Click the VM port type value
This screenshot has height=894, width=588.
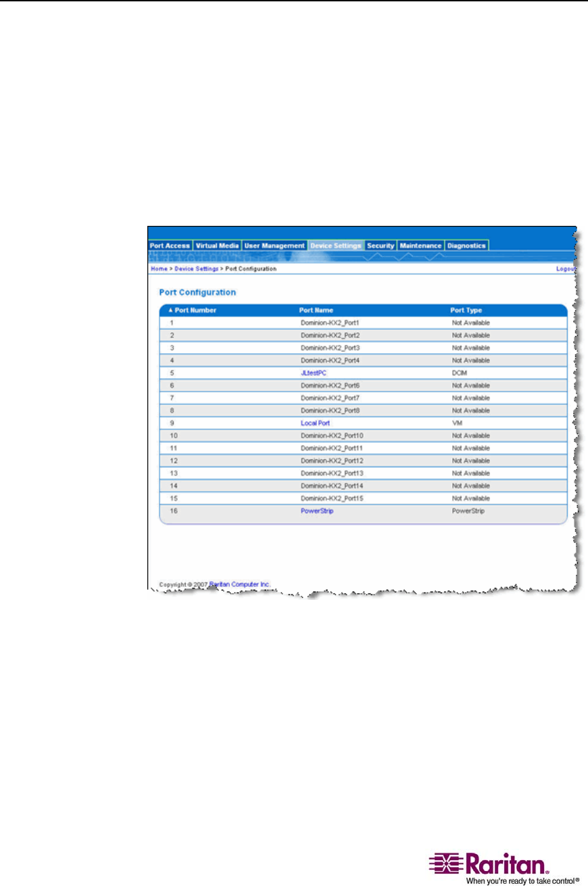[x=457, y=423]
